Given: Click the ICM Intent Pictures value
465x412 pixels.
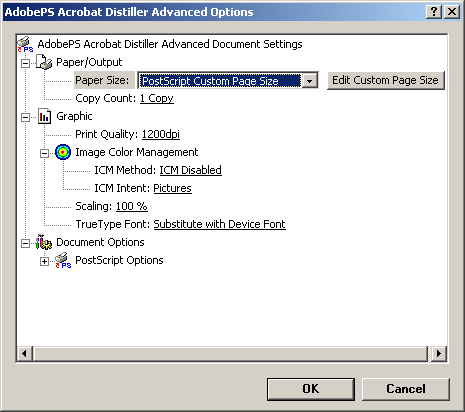Looking at the screenshot, I should tap(172, 188).
